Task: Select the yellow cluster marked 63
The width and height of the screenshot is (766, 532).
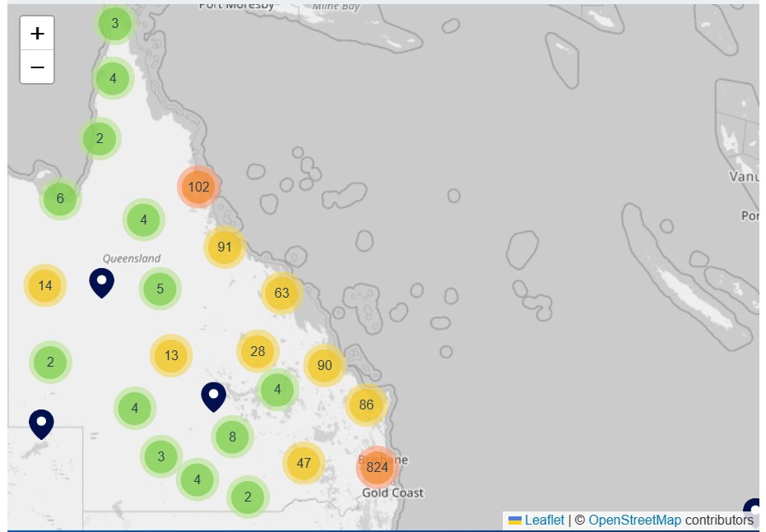Action: [282, 293]
